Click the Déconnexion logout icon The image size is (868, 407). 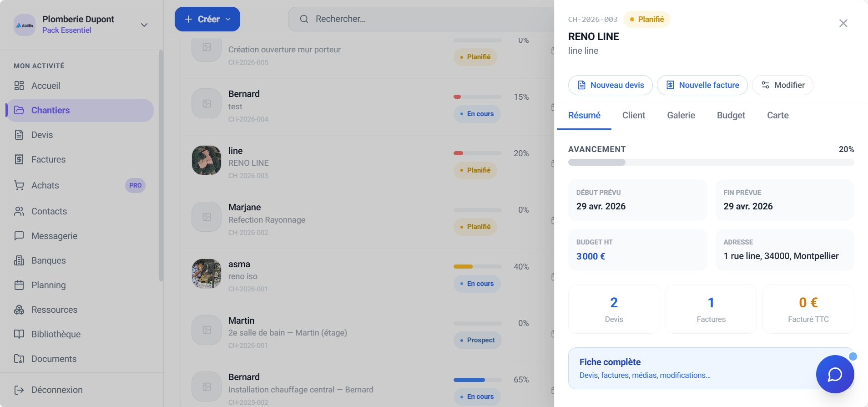click(19, 390)
